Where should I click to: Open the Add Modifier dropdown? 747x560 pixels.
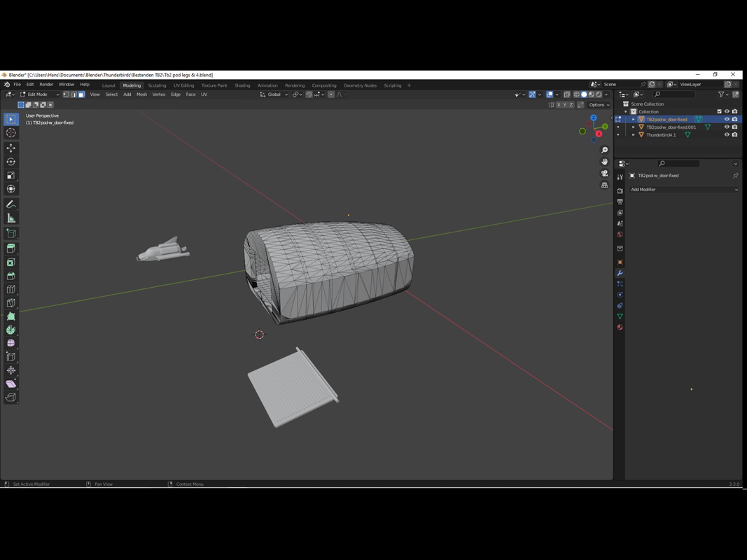pos(683,190)
